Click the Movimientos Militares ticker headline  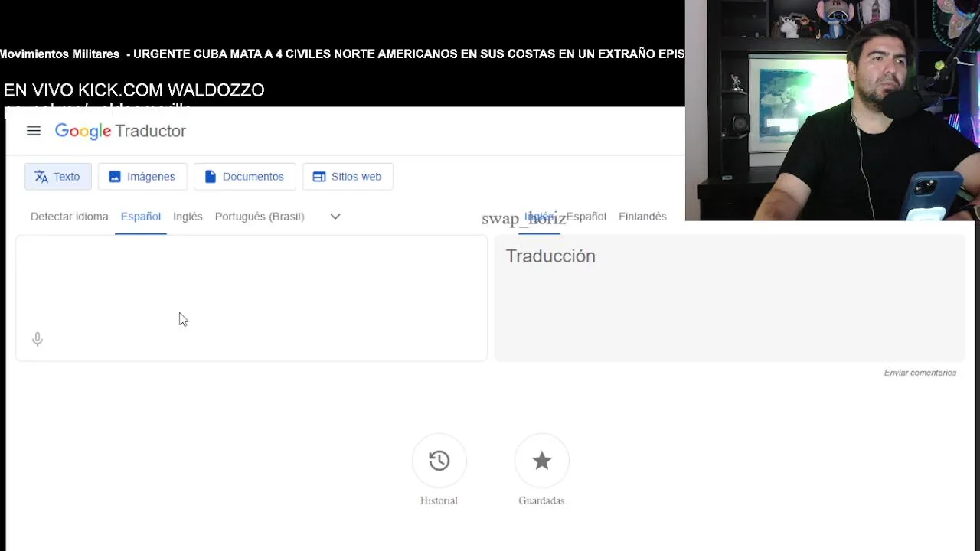coord(342,54)
